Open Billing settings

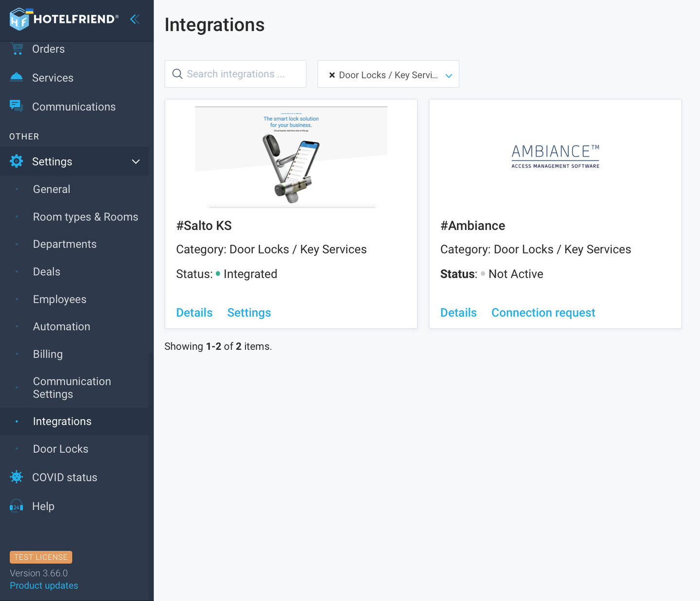(48, 354)
